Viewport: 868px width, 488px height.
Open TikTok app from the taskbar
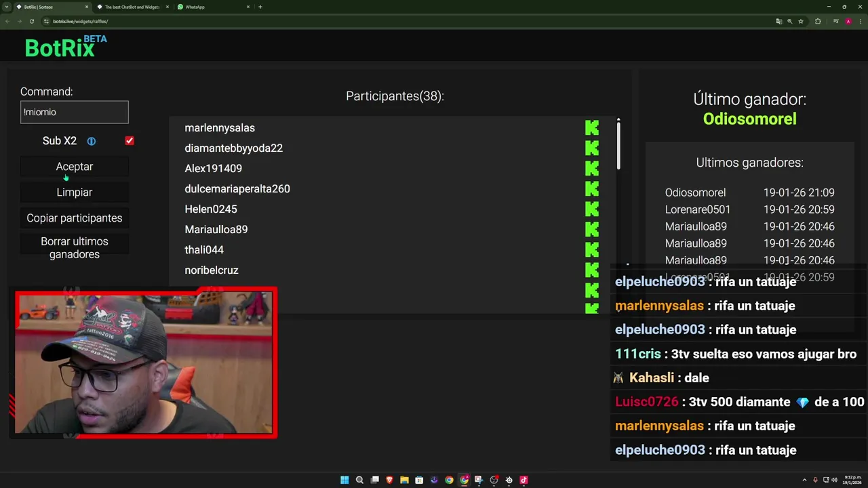tap(524, 480)
